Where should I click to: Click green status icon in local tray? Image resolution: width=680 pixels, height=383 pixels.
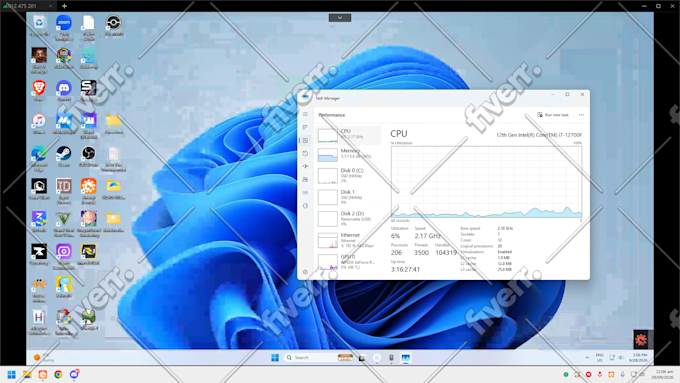pyautogui.click(x=566, y=374)
